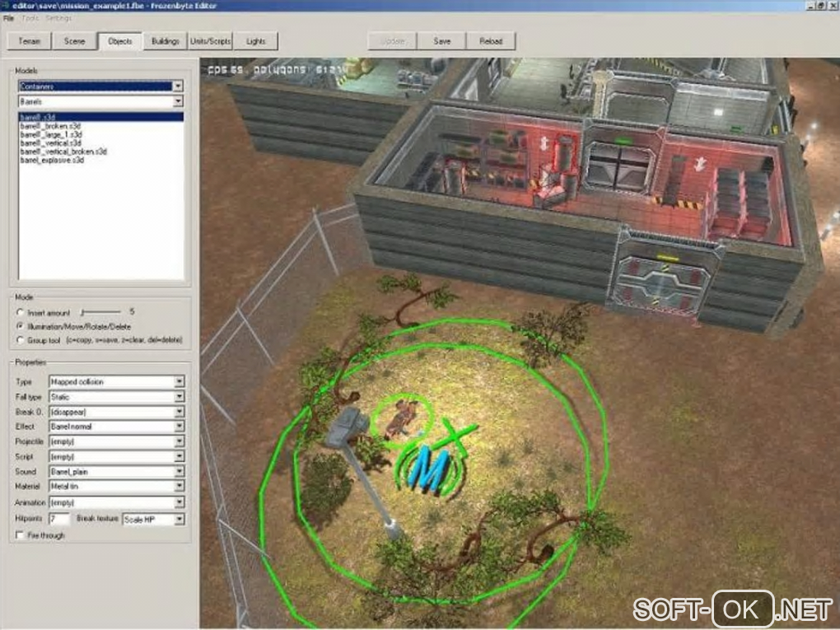Expand the Containers model category dropdown
Viewport: 840px width, 630px height.
(x=178, y=86)
